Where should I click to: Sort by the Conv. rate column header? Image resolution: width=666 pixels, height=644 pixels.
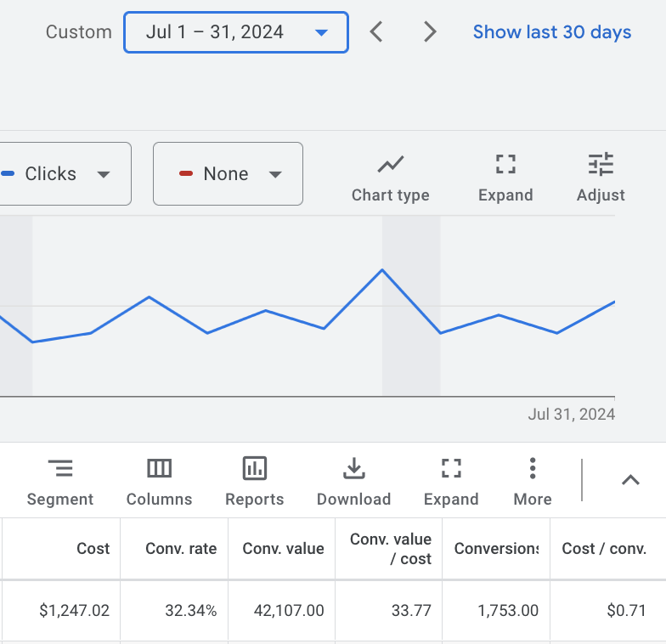point(181,549)
